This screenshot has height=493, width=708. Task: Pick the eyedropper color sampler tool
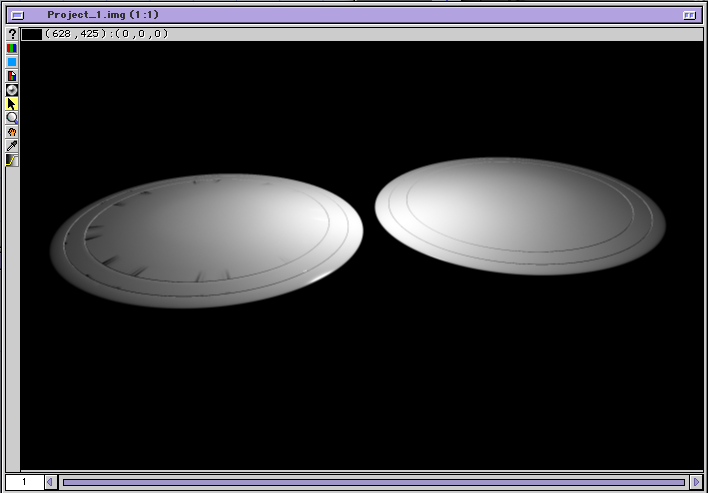click(x=12, y=146)
